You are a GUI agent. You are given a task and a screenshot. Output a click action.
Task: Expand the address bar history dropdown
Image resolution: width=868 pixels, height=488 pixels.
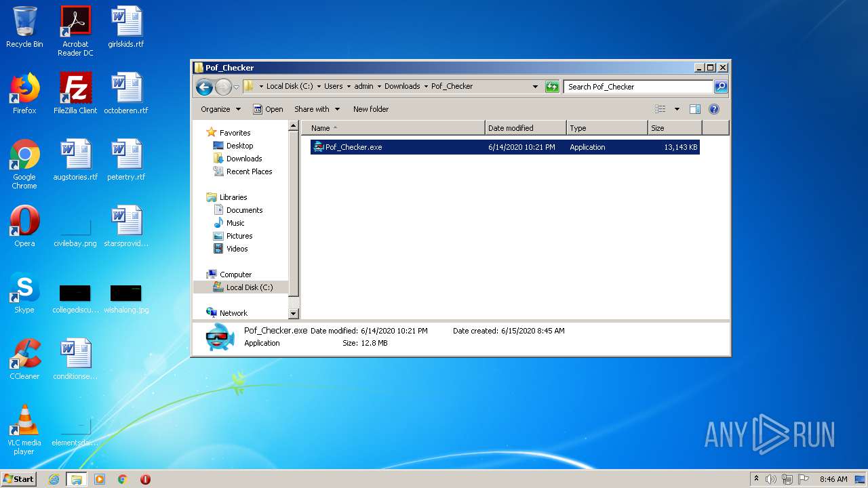[x=535, y=86]
